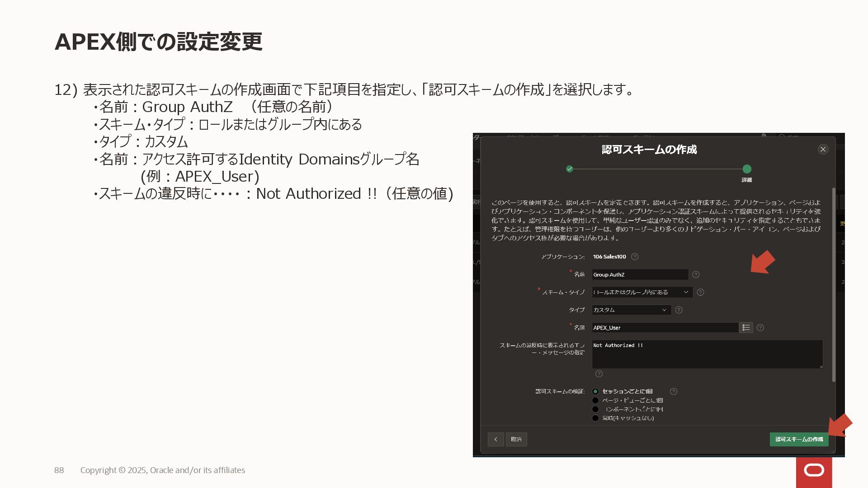
Task: Click the 取消 cancel button
Action: point(516,439)
